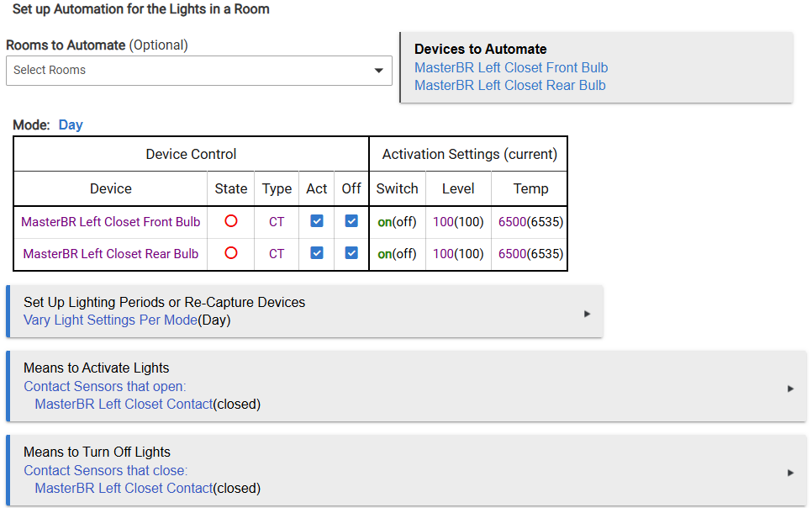
Task: Click Vary Light Settings Per Mode link
Action: tap(110, 320)
